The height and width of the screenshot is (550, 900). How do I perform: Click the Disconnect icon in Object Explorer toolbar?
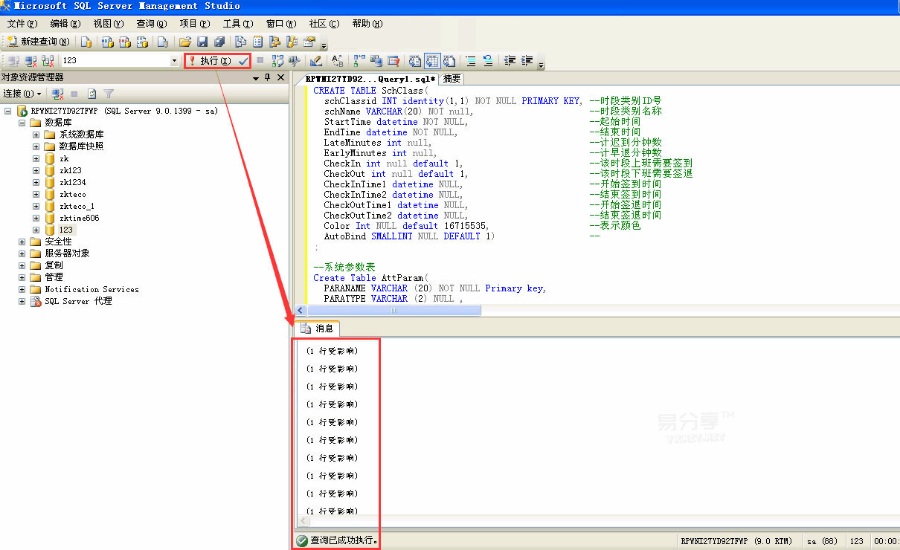pos(57,94)
